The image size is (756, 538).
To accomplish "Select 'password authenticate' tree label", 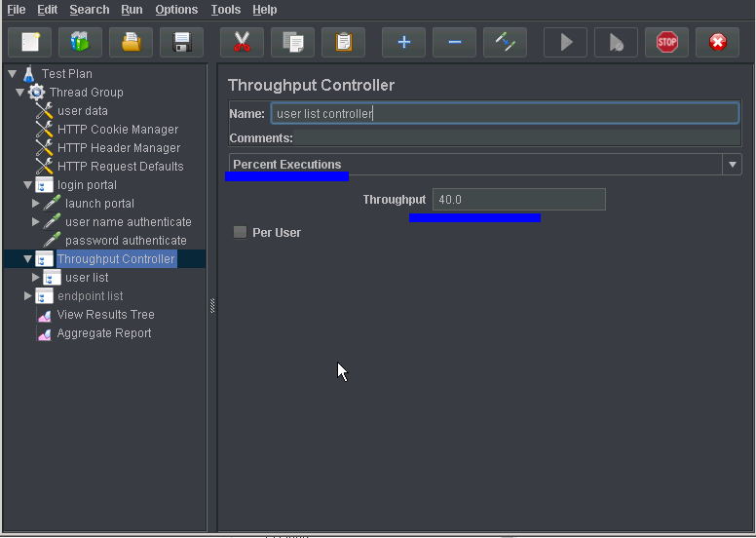I will [x=126, y=241].
